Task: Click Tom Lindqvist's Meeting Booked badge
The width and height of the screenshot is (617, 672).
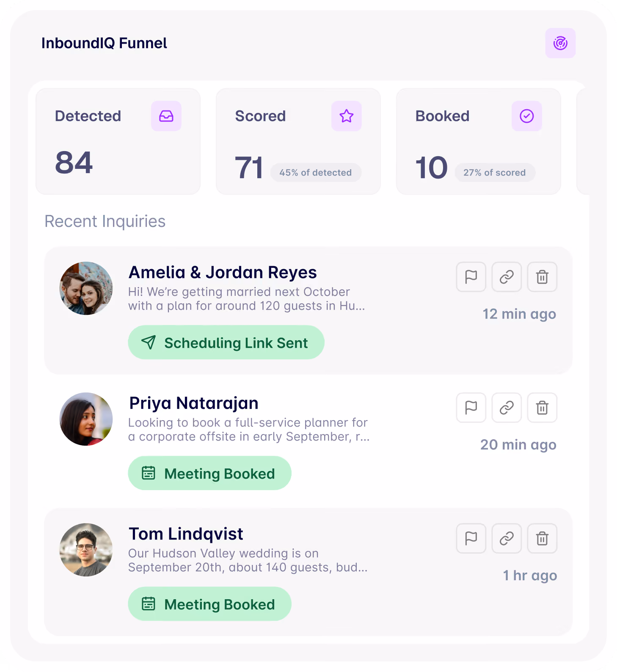Action: [x=210, y=604]
